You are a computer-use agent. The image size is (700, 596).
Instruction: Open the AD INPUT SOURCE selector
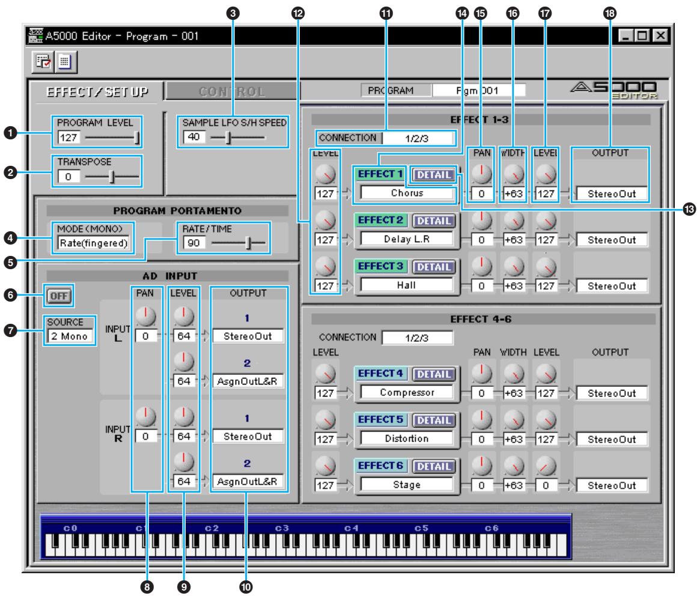(x=70, y=336)
